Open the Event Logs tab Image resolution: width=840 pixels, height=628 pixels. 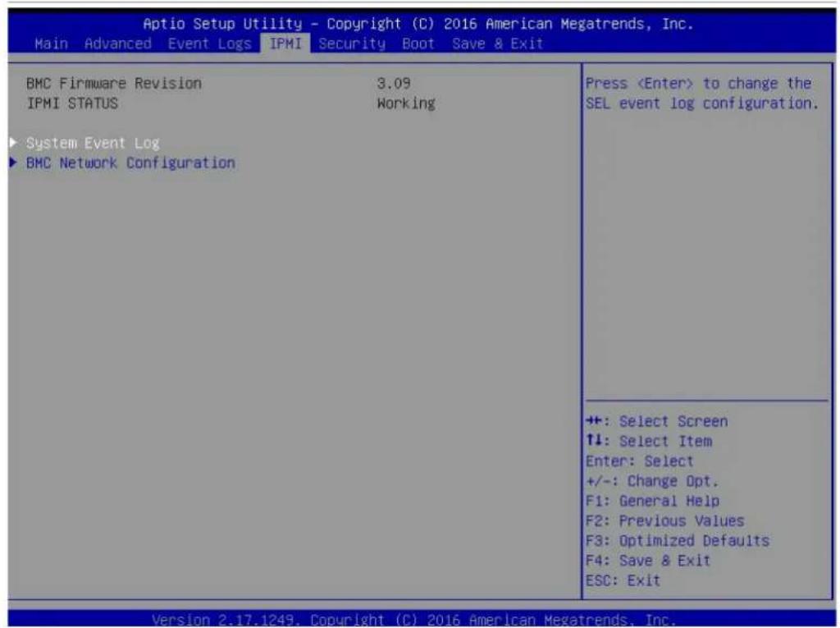coord(209,44)
